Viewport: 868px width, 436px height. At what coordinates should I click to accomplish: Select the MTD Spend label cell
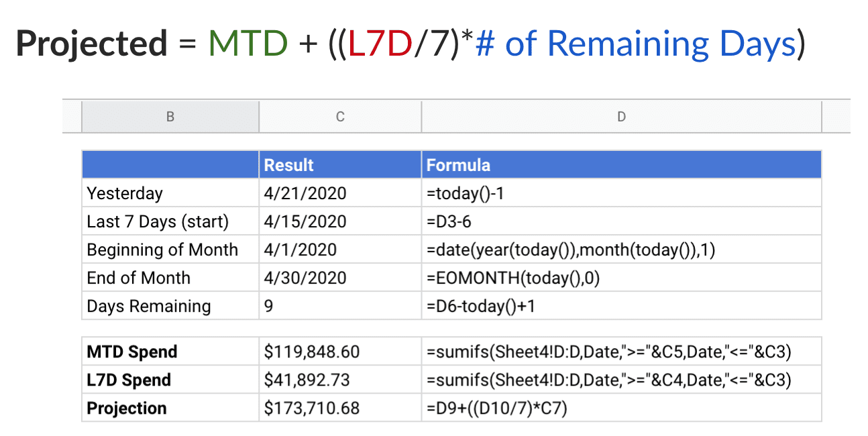coord(170,351)
